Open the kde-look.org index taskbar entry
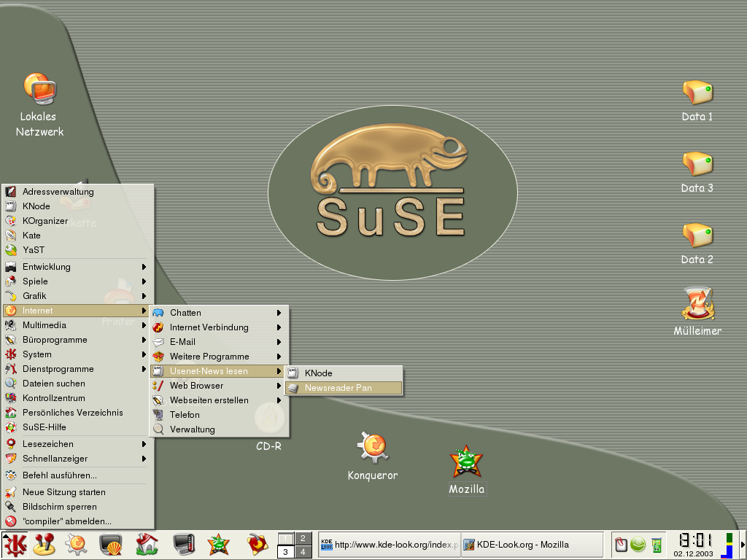This screenshot has height=560, width=747. coord(390,545)
